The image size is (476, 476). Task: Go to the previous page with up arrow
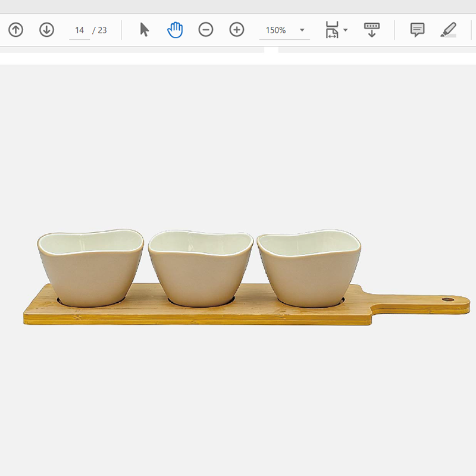click(x=16, y=30)
